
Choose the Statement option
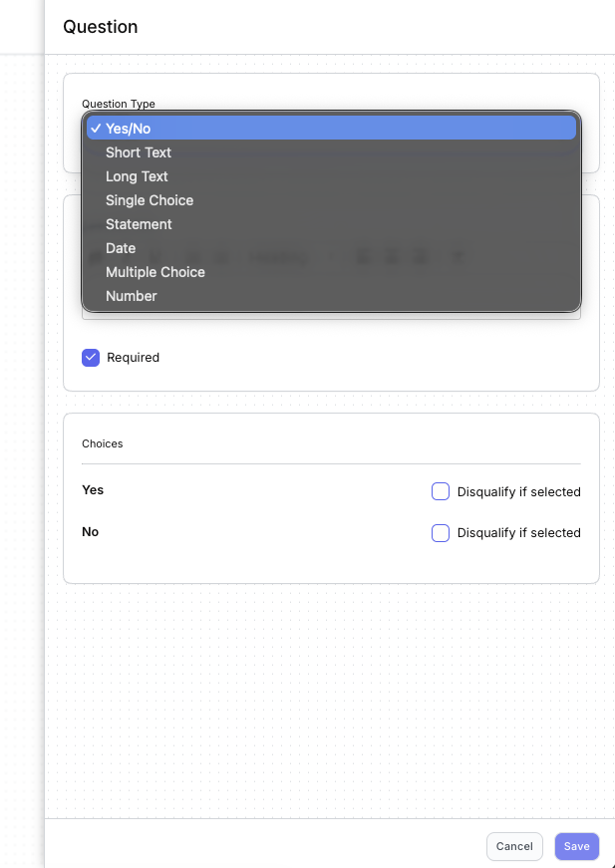[x=139, y=224]
